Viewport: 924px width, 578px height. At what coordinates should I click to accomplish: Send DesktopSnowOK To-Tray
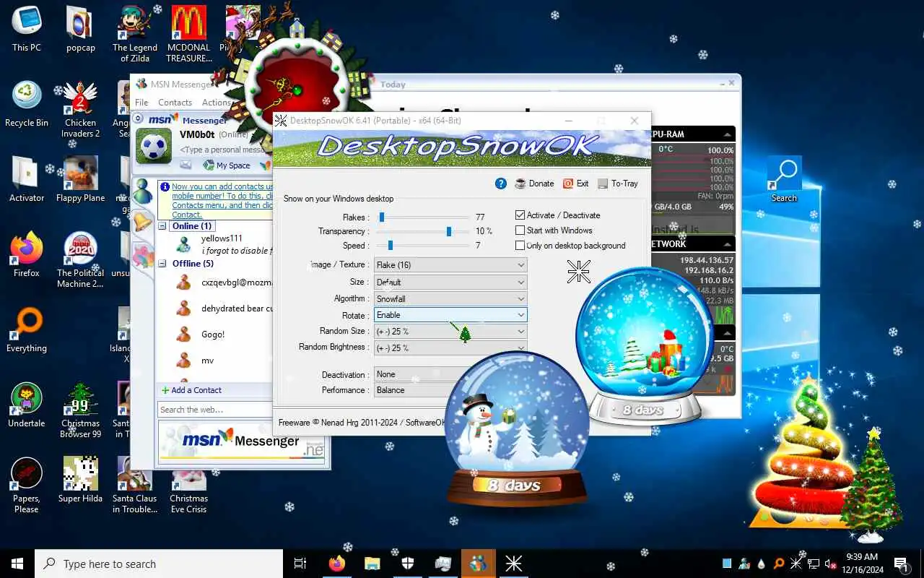[618, 184]
